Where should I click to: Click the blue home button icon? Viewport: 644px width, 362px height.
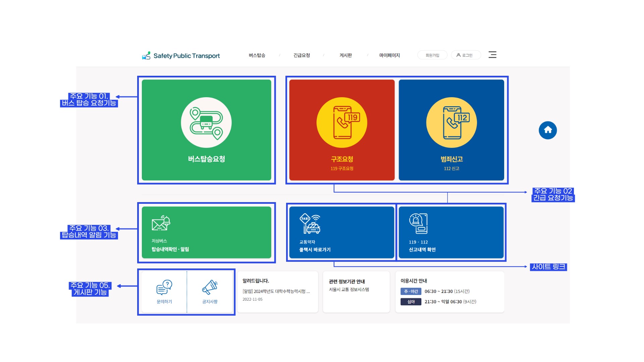click(548, 130)
